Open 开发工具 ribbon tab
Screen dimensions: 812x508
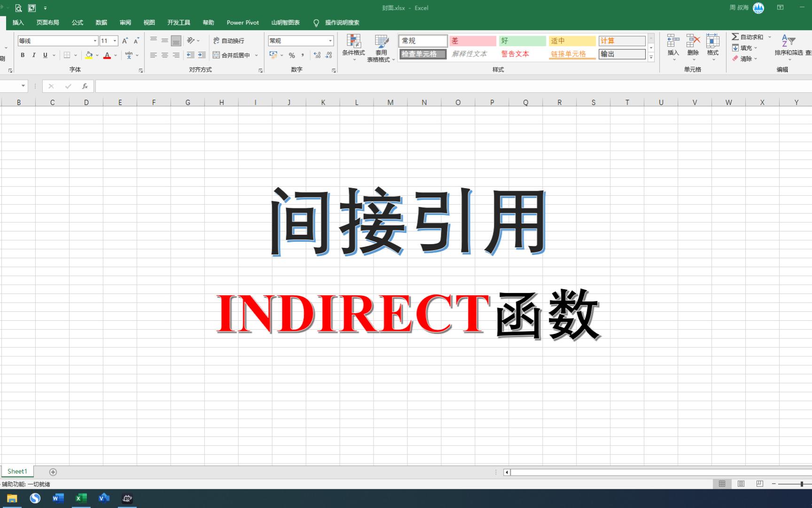(x=179, y=23)
